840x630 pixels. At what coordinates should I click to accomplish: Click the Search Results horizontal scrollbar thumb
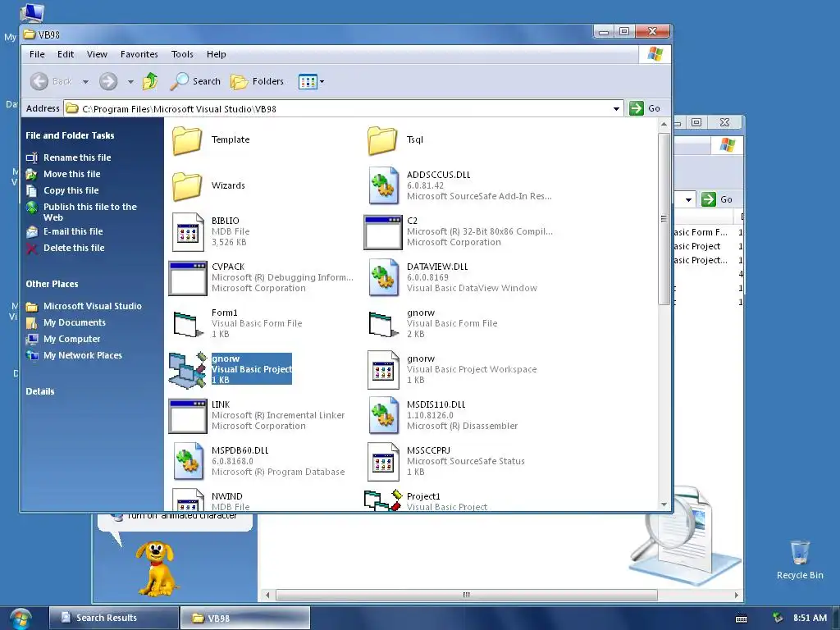467,596
